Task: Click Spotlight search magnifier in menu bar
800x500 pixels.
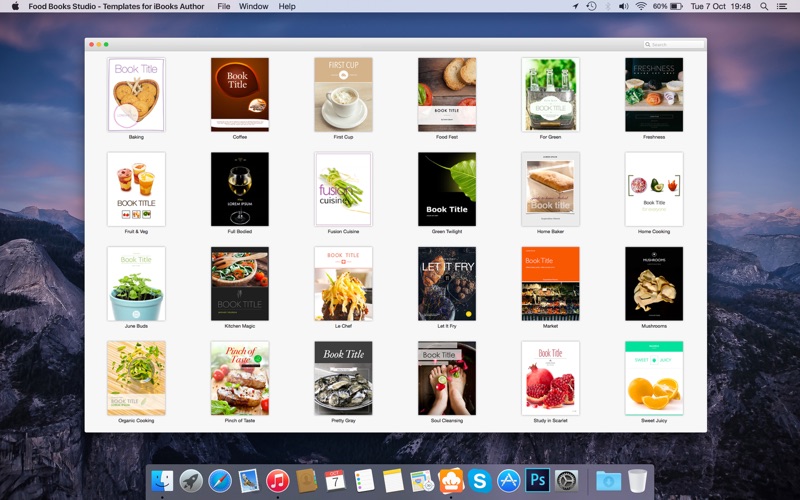Action: (764, 6)
